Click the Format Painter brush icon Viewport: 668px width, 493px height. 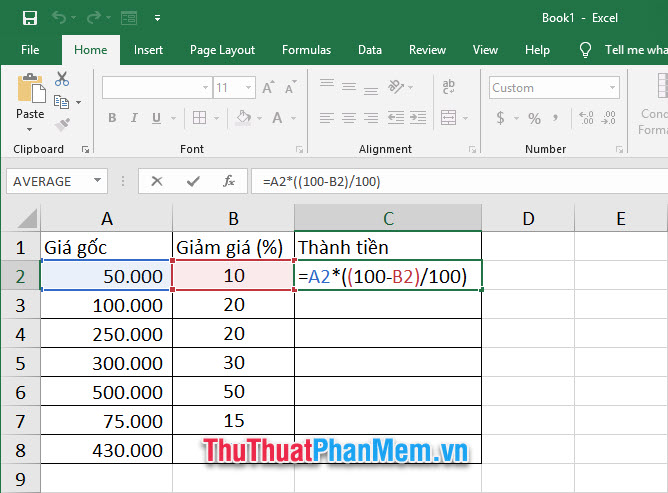pos(62,125)
